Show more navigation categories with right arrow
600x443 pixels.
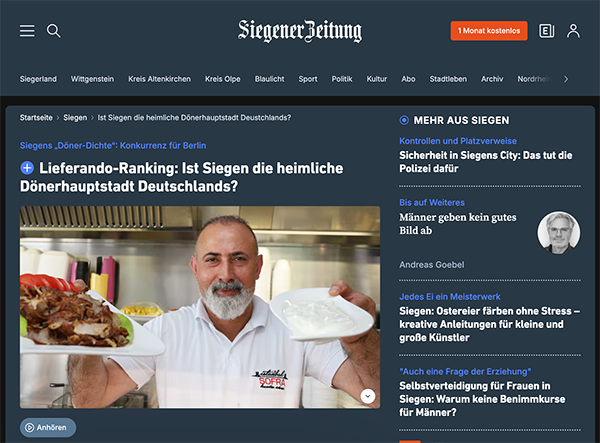point(566,79)
